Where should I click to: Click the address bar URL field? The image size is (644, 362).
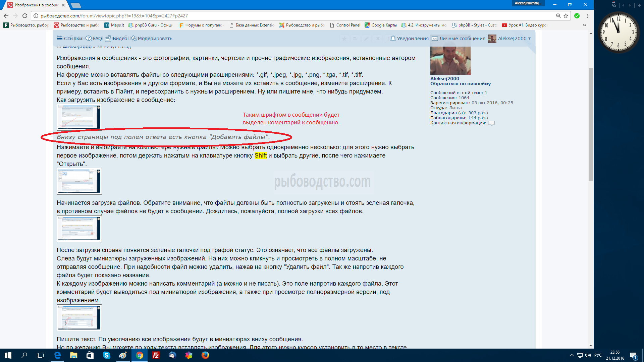295,16
